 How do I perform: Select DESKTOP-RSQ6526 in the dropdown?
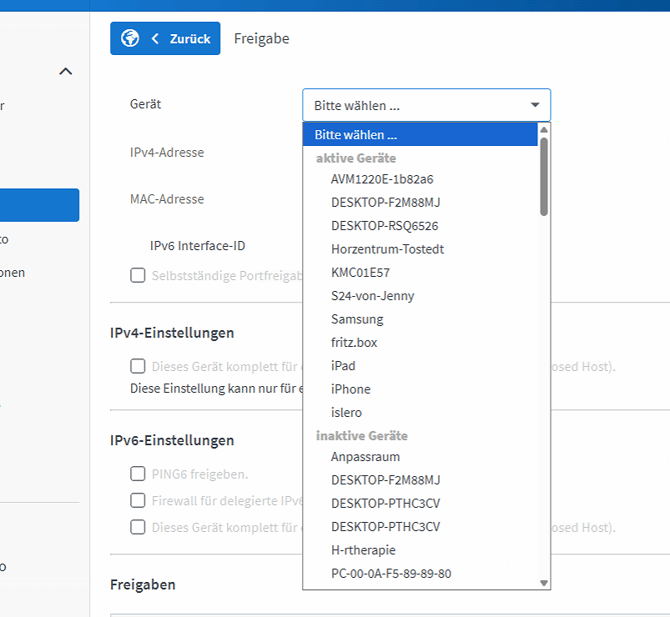coord(384,226)
